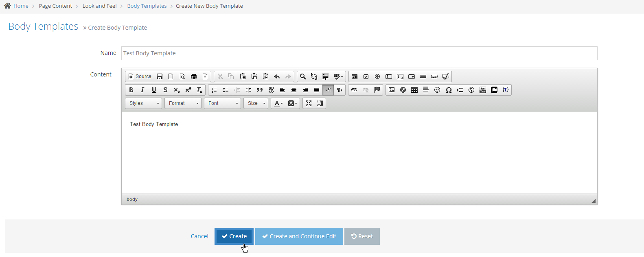Maximize the editor

(309, 103)
